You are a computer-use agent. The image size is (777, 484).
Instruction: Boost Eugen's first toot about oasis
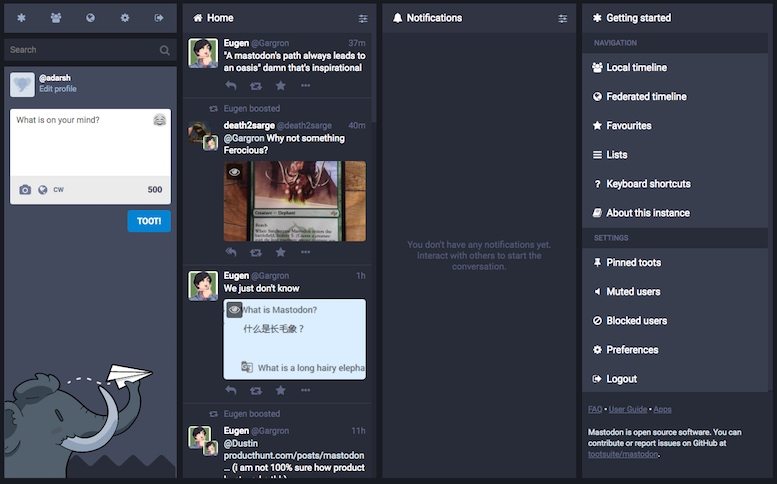point(256,85)
